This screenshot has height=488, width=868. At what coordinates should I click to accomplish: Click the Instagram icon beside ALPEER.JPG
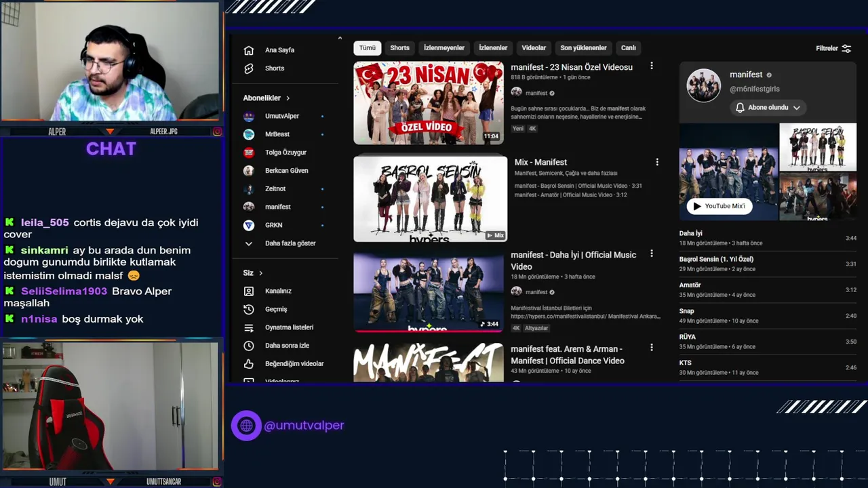217,131
